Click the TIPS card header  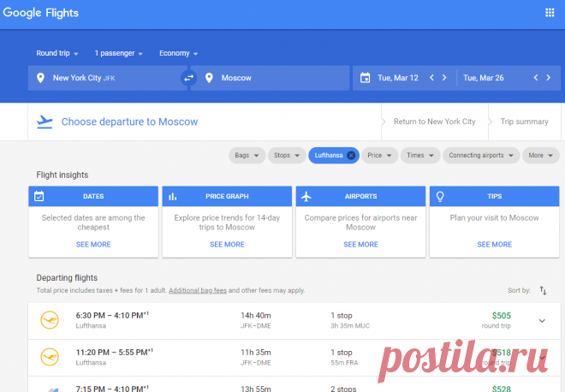pyautogui.click(x=495, y=196)
